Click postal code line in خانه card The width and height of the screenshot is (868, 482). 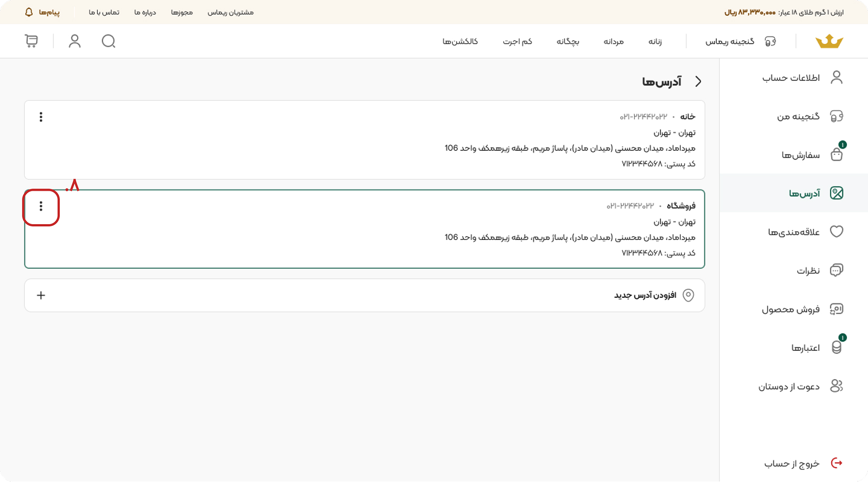click(658, 164)
